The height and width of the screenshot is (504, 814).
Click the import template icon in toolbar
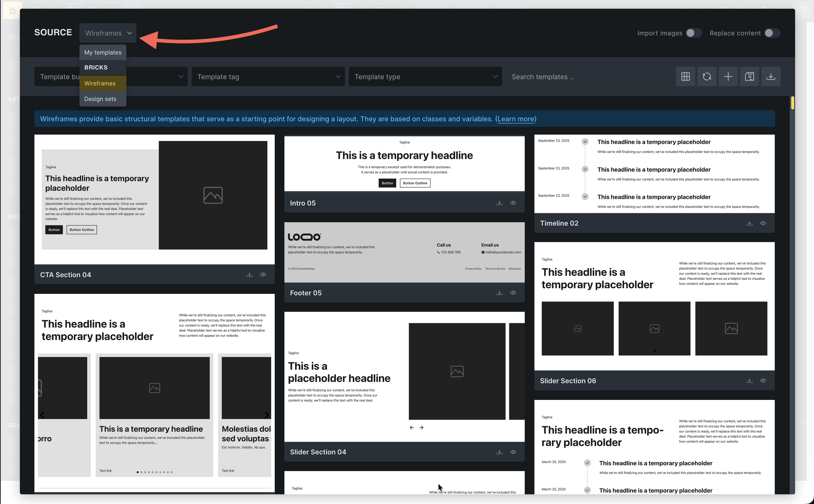[x=771, y=77]
